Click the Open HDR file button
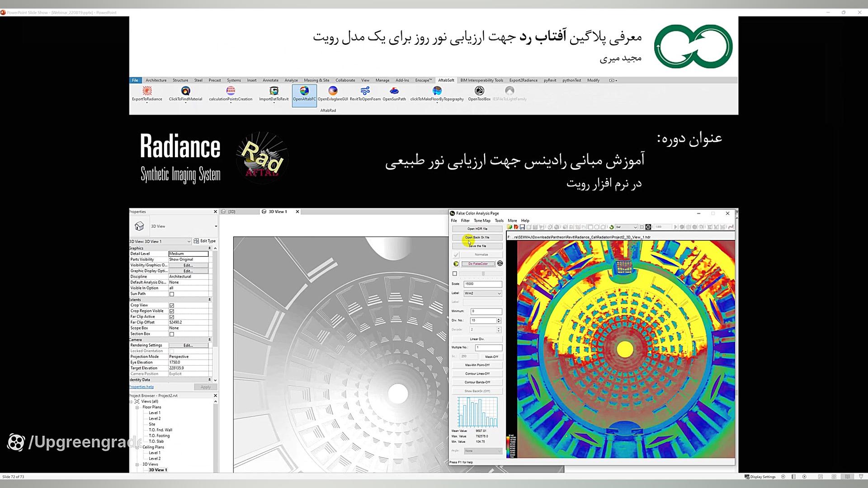 point(477,229)
